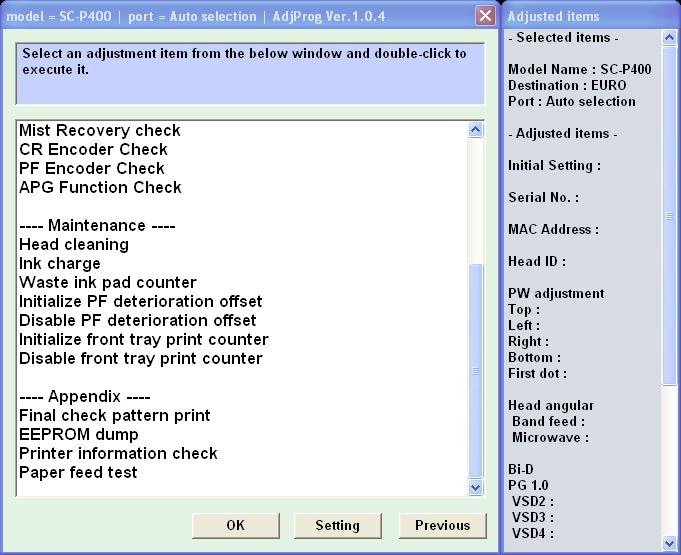Select Head cleaning item
Screen dimensions: 681x555
(x=74, y=244)
